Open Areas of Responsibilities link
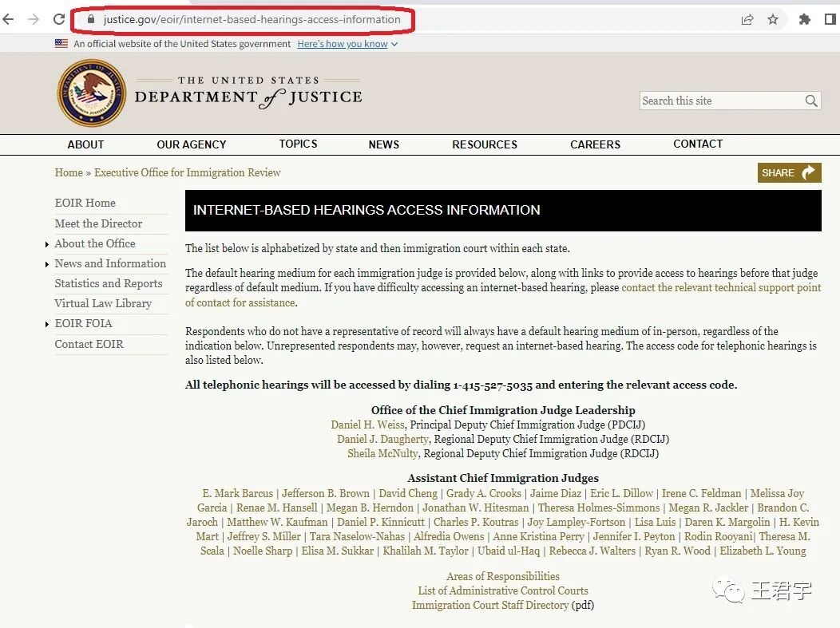This screenshot has width=840, height=628. coord(503,577)
